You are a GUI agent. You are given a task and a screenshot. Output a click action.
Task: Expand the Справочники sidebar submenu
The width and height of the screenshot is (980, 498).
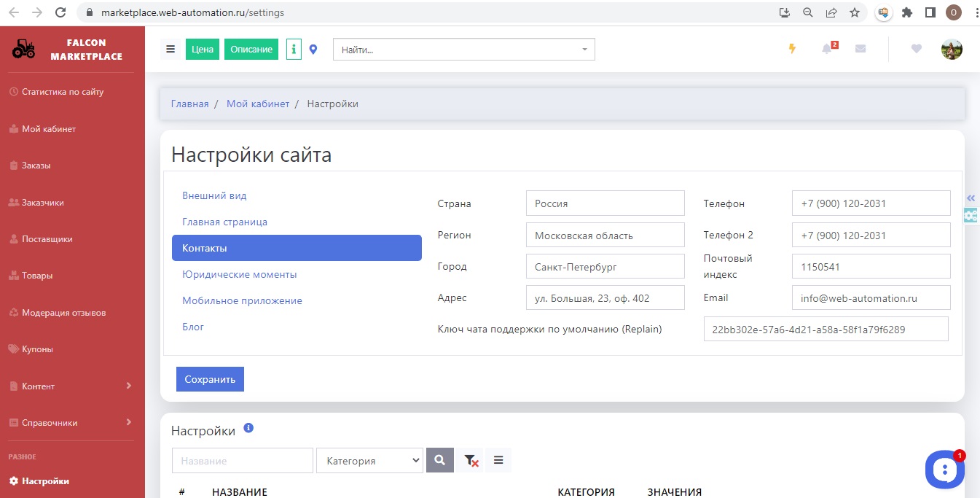pyautogui.click(x=71, y=423)
